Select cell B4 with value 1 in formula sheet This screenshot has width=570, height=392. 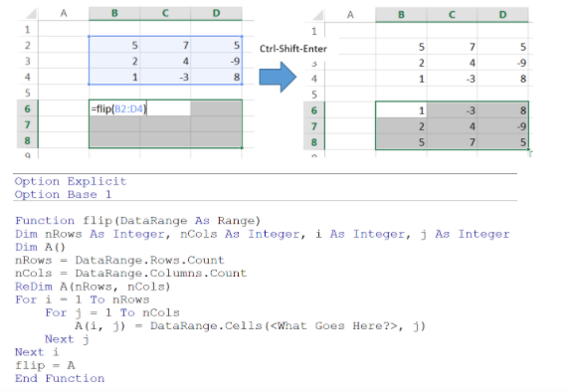(x=114, y=77)
